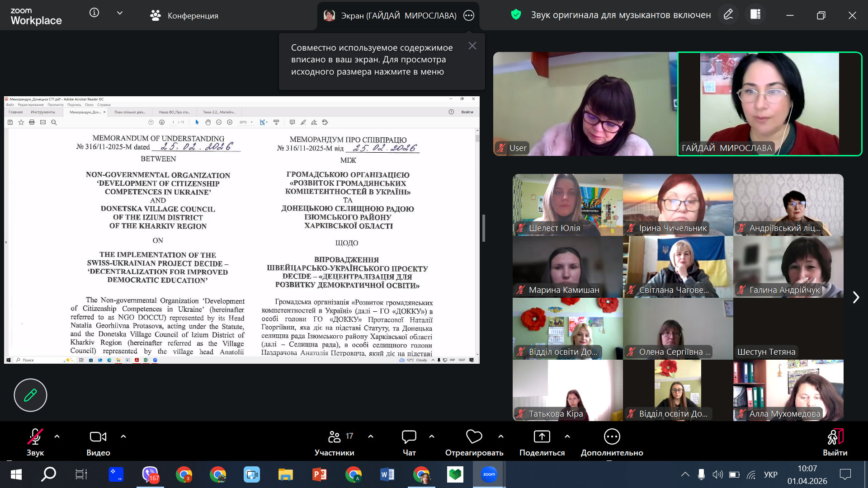Expand audio settings arrow next to Звук
The height and width of the screenshot is (488, 868).
tap(57, 436)
